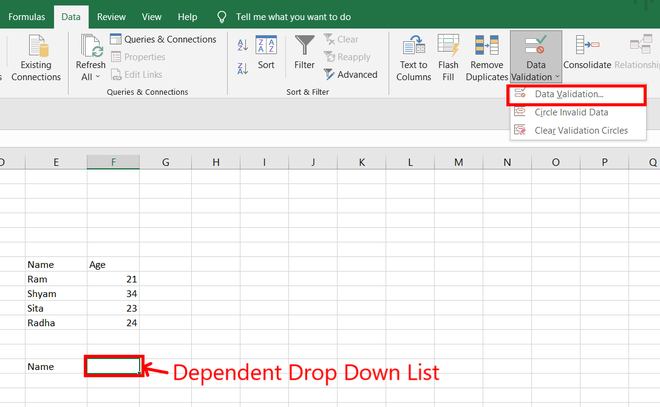Screen dimensions: 660x407
Task: Open Advanced filter options
Action: (x=351, y=74)
